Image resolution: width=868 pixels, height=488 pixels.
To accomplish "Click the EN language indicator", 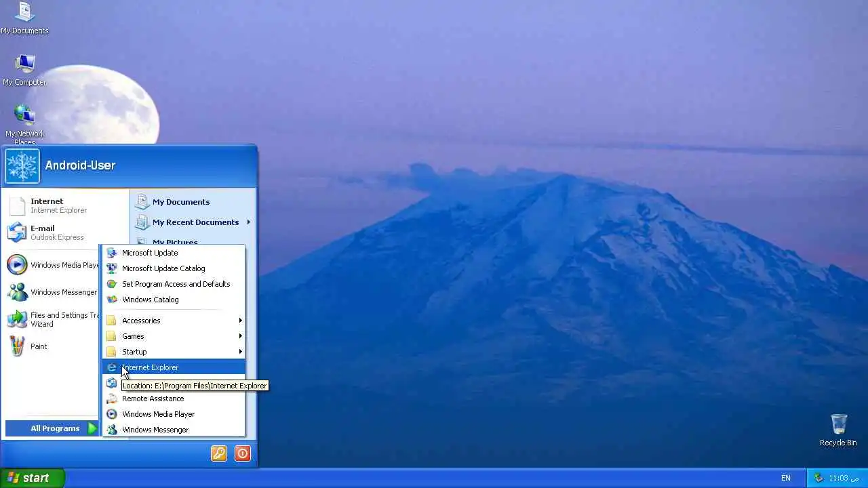I will pos(785,479).
